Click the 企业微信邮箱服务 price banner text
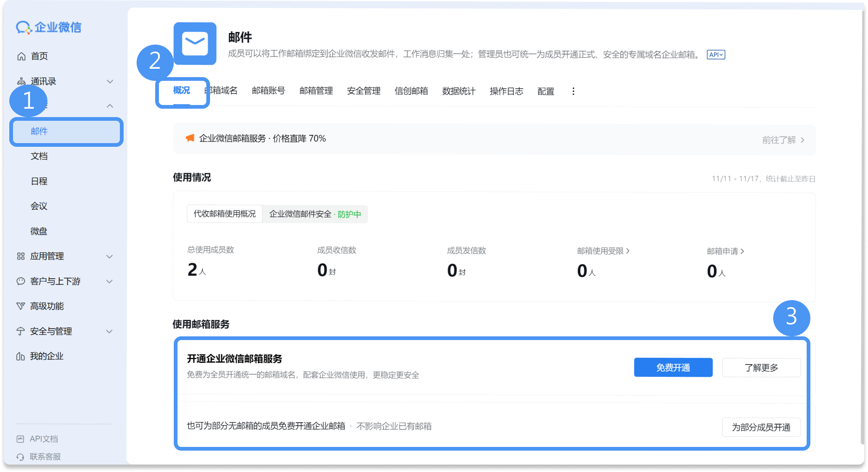 pyautogui.click(x=263, y=138)
